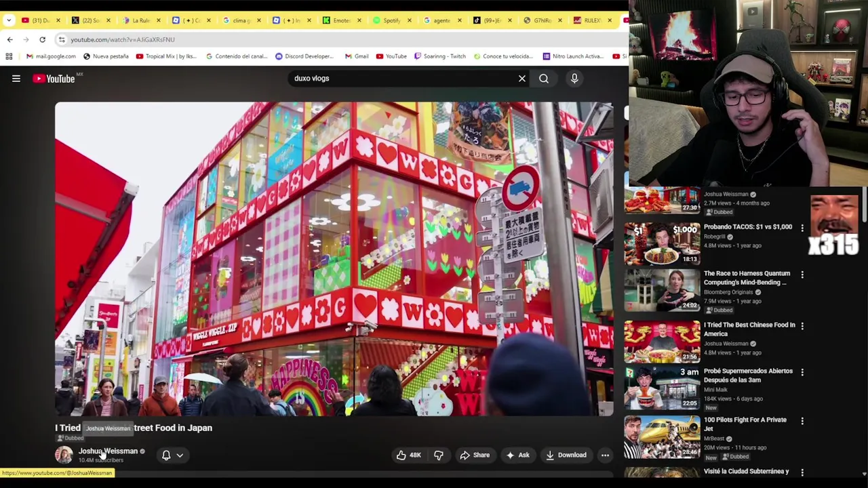Open the apps grid in bookmarks bar
The height and width of the screenshot is (488, 868).
click(9, 56)
